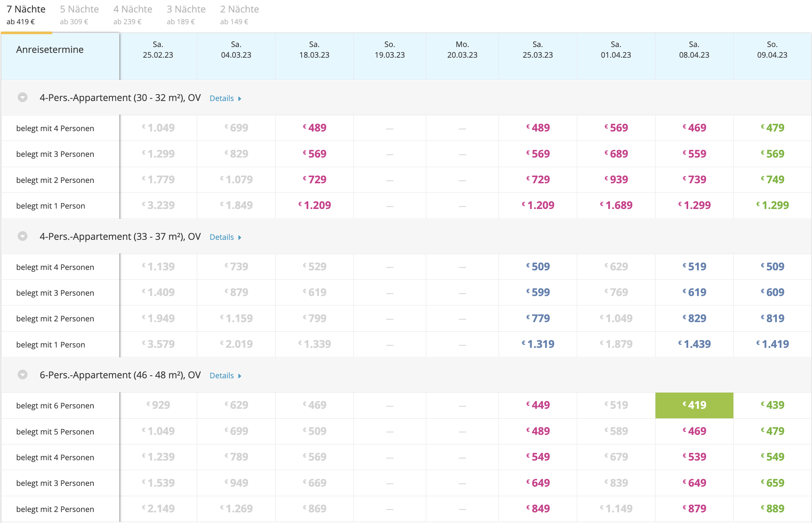Switch to the 5 Nächte tab
812x523 pixels.
(79, 15)
